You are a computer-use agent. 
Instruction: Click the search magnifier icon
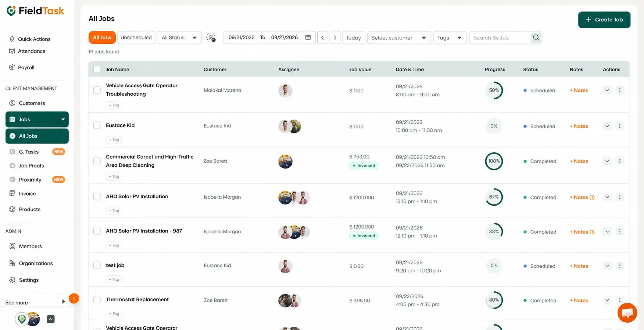536,38
